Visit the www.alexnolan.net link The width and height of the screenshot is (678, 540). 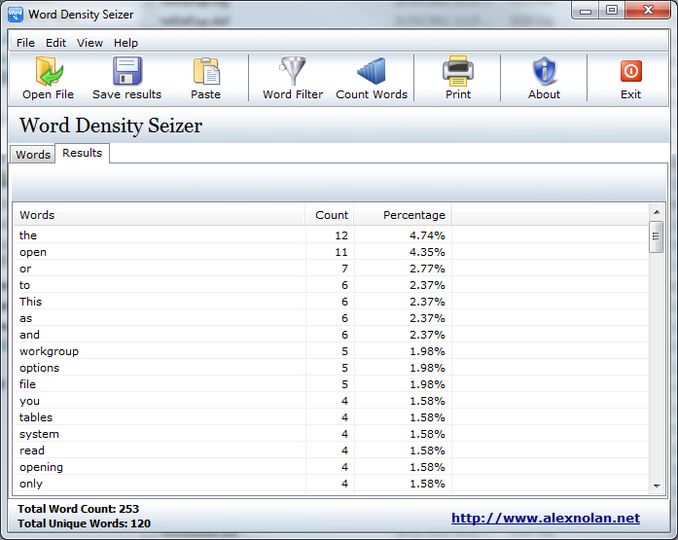(545, 518)
